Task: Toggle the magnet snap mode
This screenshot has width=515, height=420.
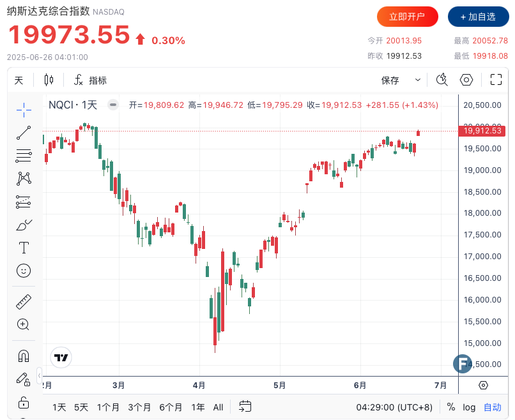Action: point(24,356)
